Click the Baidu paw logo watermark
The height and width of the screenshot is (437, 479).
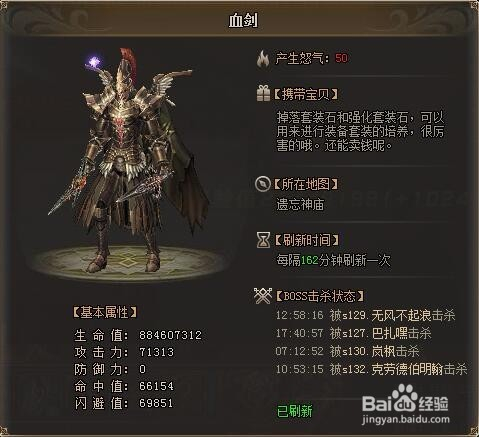(404, 396)
